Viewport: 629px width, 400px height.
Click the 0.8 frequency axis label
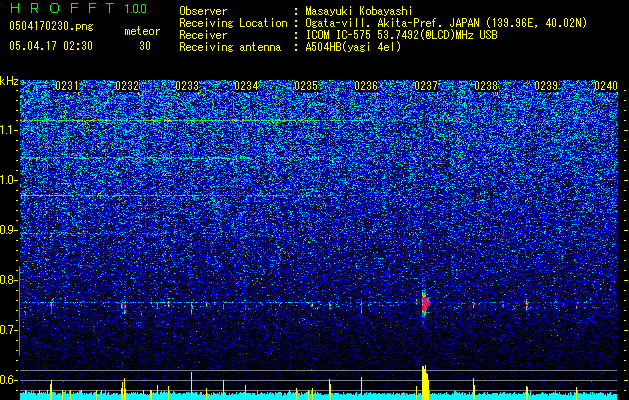point(9,280)
